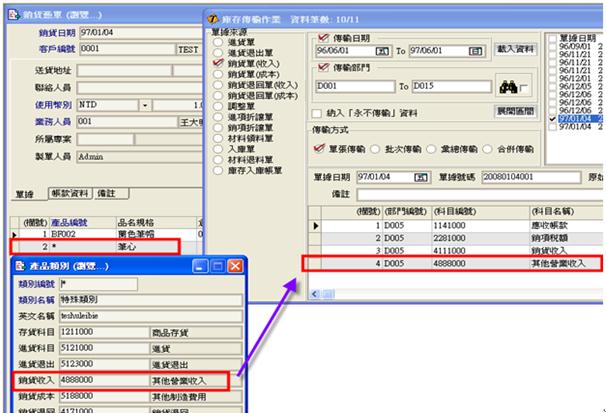This screenshot has height=413, width=606.
Task: Enable 納入「永不傳輸」資料 checkbox
Action: click(x=318, y=114)
